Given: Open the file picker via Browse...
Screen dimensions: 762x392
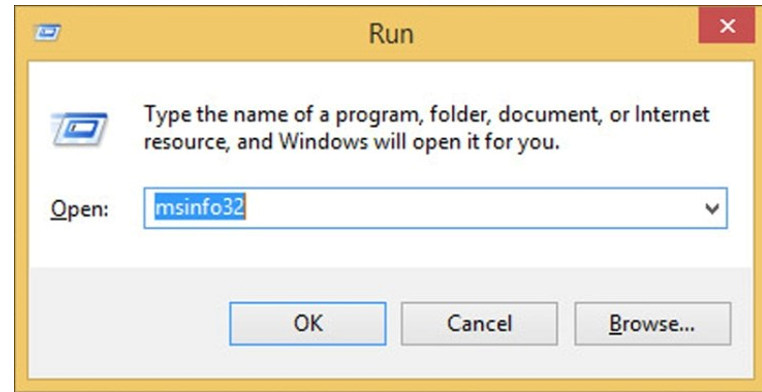Looking at the screenshot, I should (x=652, y=324).
